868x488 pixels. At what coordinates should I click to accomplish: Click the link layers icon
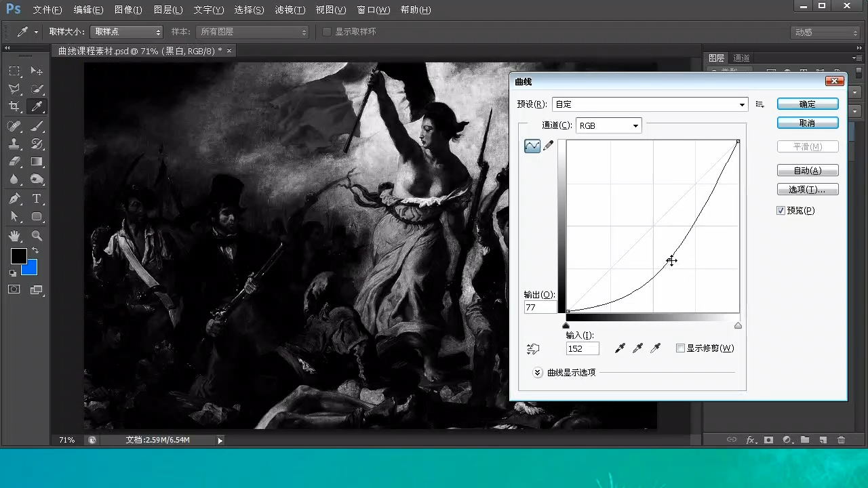[732, 440]
